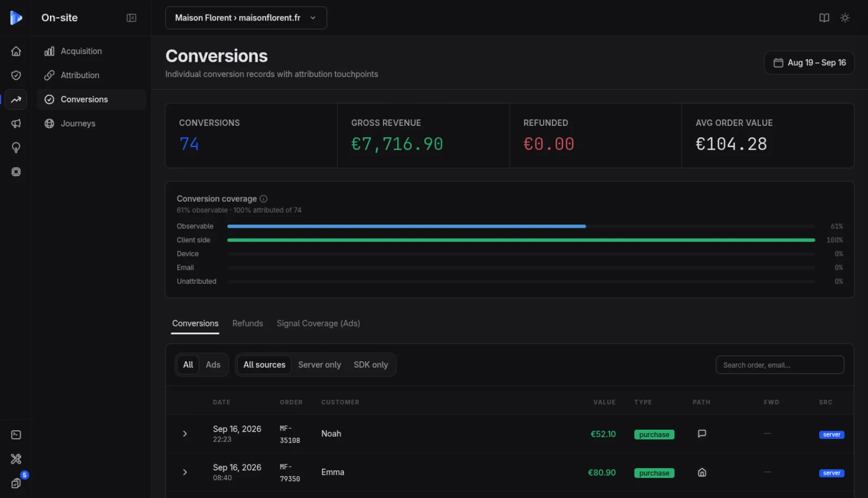Image resolution: width=868 pixels, height=498 pixels.
Task: Click the Avg Order Value €104.28
Action: coord(731,144)
